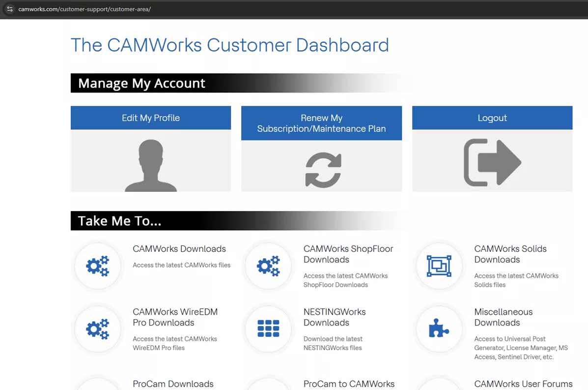Image resolution: width=588 pixels, height=390 pixels.
Task: Click the Logout button header
Action: pyautogui.click(x=492, y=118)
